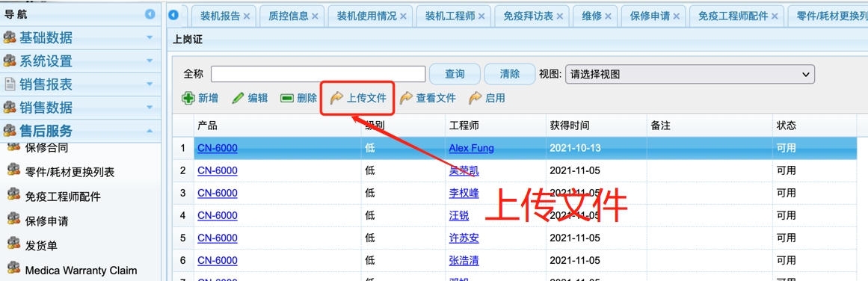The width and height of the screenshot is (868, 281).
Task: Sort by the 产品 column header
Action: point(277,126)
